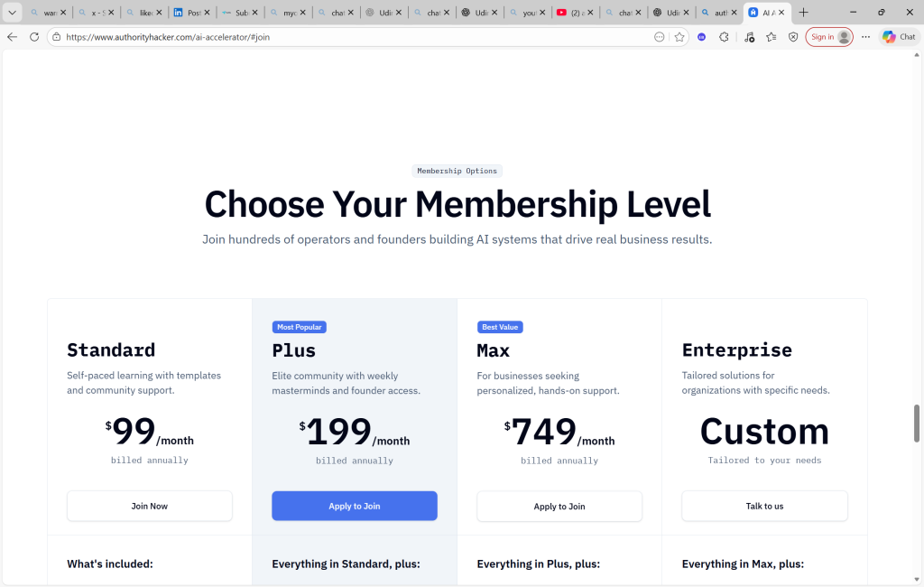This screenshot has height=587, width=924.
Task: Click Apply to Join under Max plan
Action: (x=559, y=506)
